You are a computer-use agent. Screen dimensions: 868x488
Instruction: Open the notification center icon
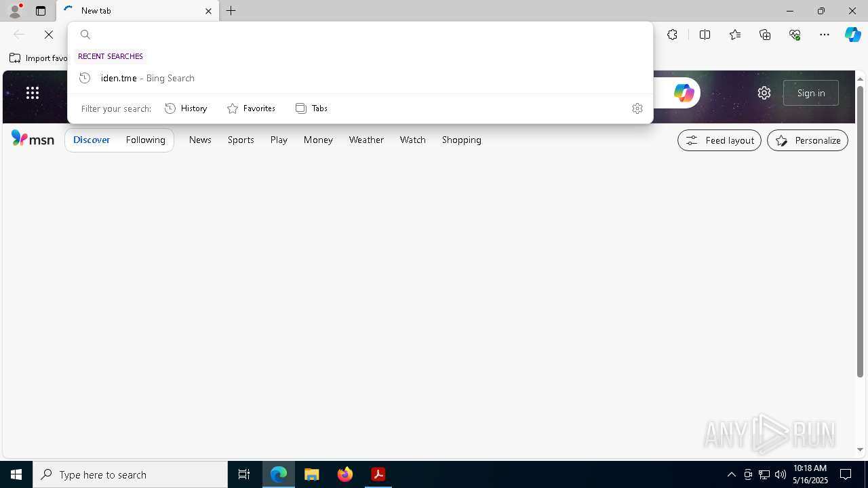click(846, 474)
